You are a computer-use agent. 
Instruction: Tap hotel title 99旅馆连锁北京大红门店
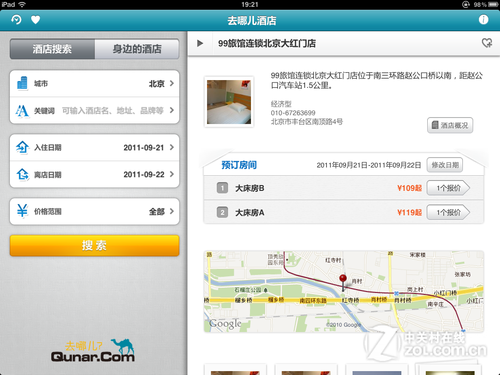click(267, 43)
